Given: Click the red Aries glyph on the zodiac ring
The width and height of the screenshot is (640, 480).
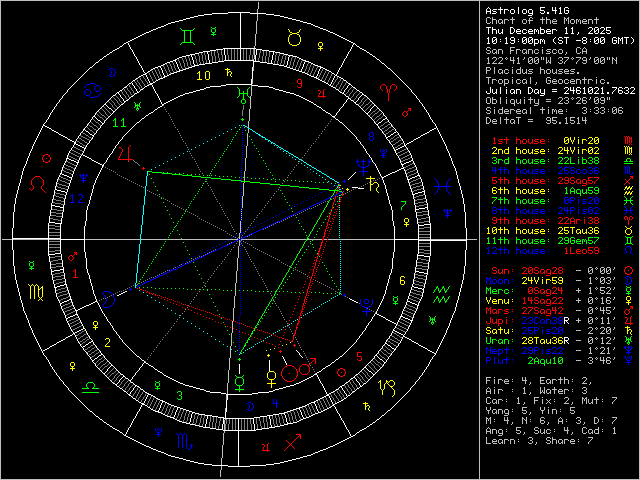Looking at the screenshot, I should [x=387, y=92].
